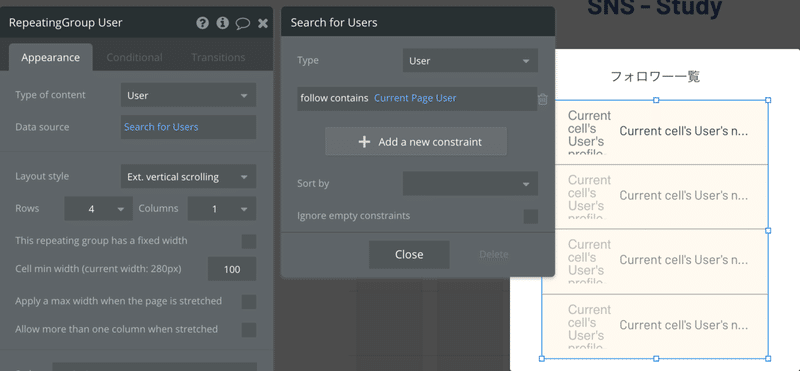The height and width of the screenshot is (371, 800).
Task: Open the comment bubble icon
Action: click(243, 23)
